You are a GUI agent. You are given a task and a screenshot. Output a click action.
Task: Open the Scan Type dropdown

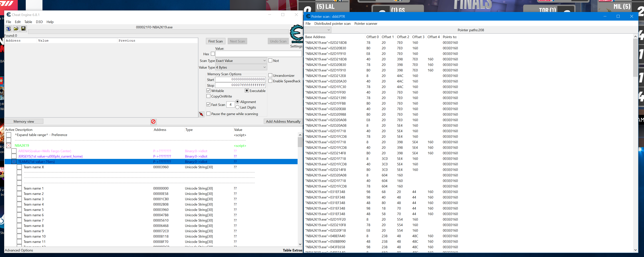pos(241,61)
